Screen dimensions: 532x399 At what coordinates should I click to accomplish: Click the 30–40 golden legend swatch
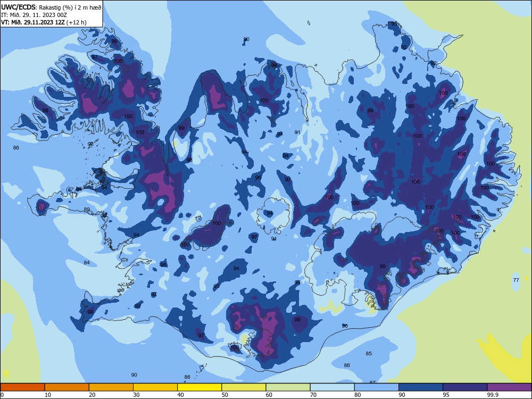(x=155, y=387)
